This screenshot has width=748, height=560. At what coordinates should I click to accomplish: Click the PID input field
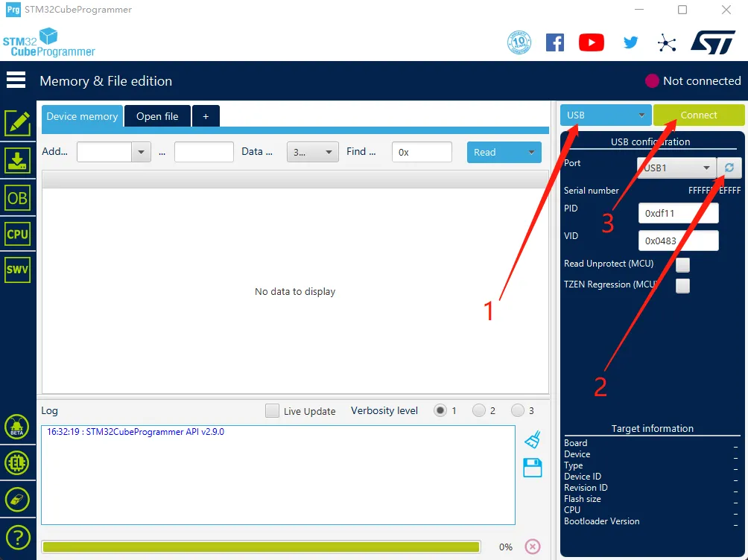coord(678,213)
